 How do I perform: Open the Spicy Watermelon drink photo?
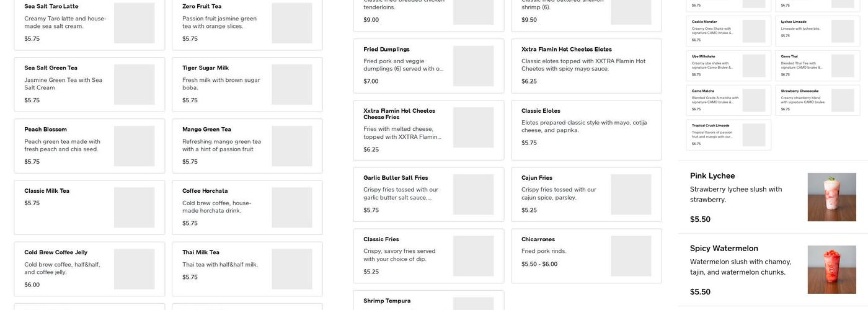coord(831,270)
